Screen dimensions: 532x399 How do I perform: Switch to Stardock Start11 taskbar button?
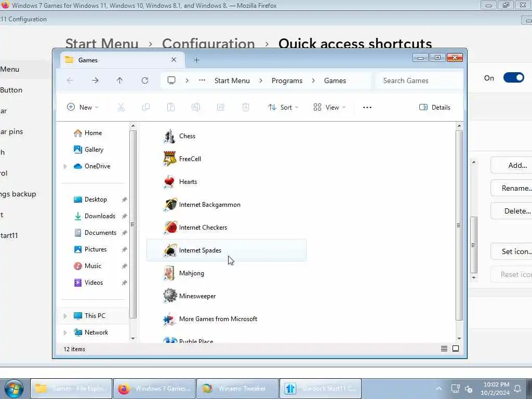coord(321,389)
